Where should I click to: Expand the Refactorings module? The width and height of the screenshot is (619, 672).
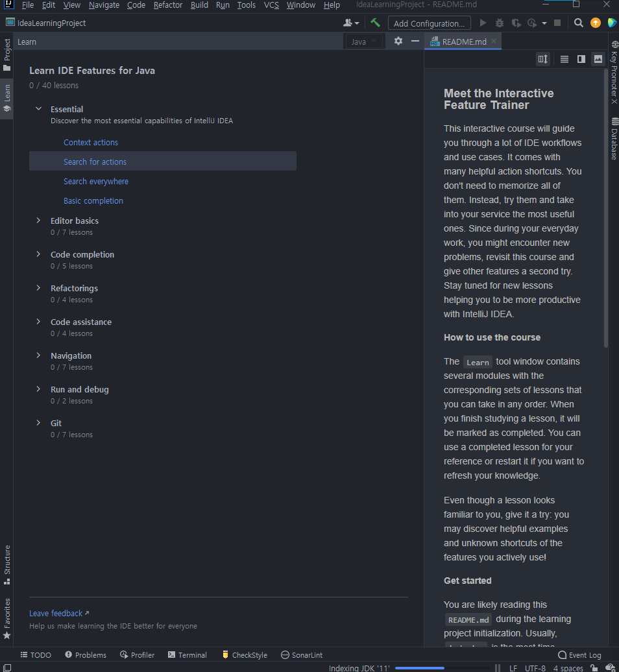point(38,288)
